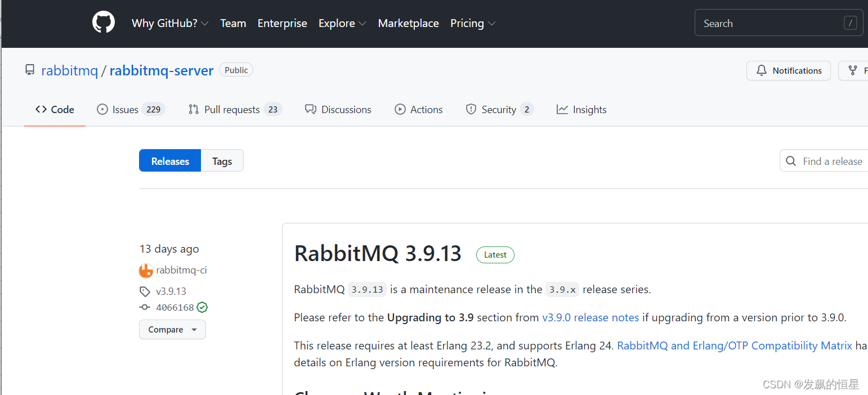Switch to the Tags view
868x395 pixels.
[x=222, y=161]
